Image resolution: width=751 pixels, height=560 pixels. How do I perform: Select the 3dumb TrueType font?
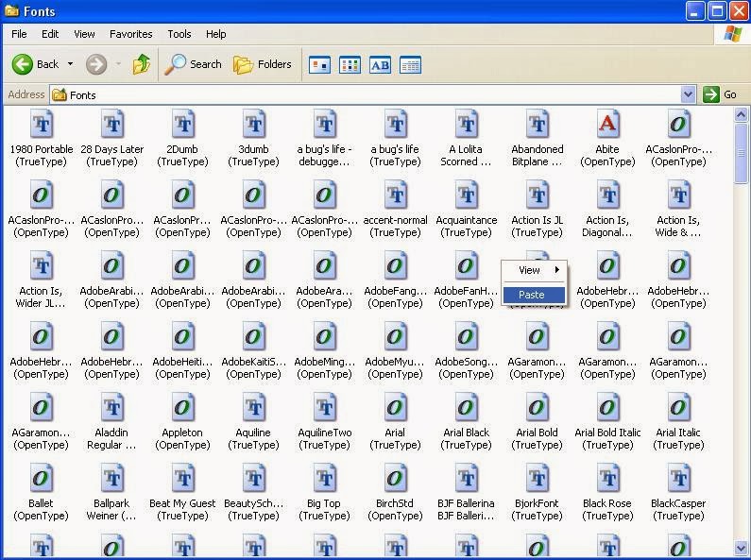253,138
